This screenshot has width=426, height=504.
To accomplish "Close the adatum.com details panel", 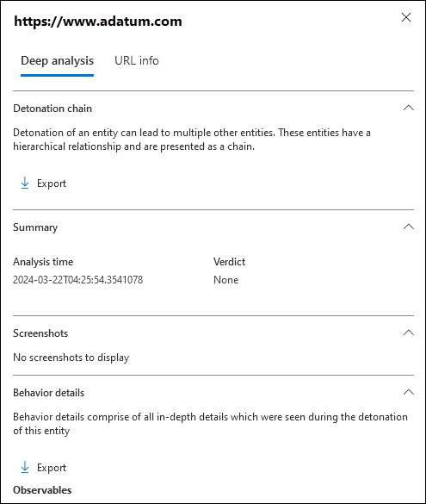I will (x=406, y=17).
